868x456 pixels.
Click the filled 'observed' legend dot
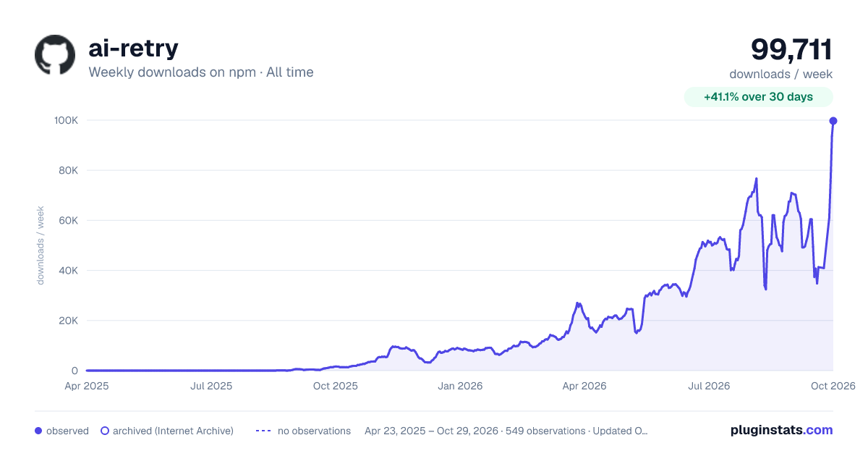coord(38,431)
